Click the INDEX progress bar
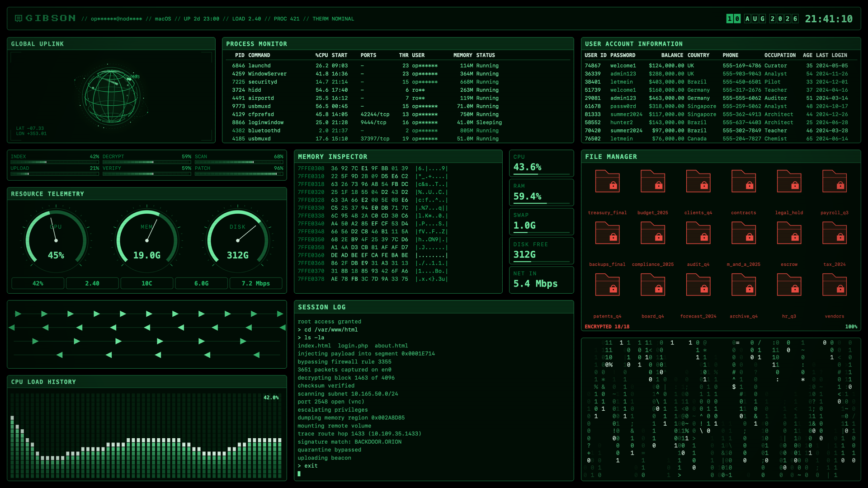 click(55, 162)
